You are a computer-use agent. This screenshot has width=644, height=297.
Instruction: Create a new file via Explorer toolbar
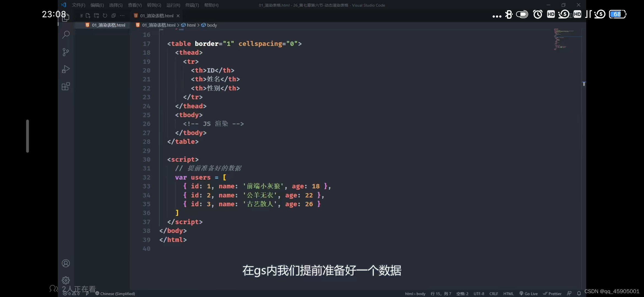coord(88,16)
